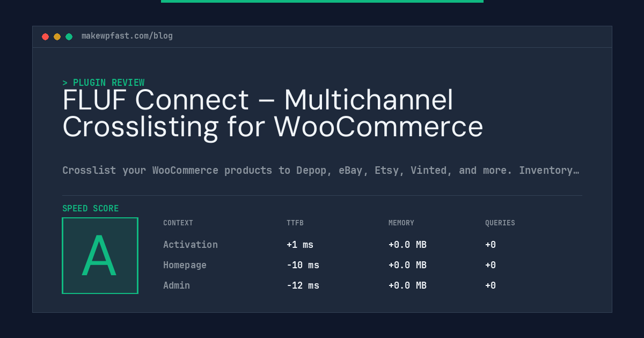
Task: Click the MEMORY column header
Action: click(x=401, y=223)
